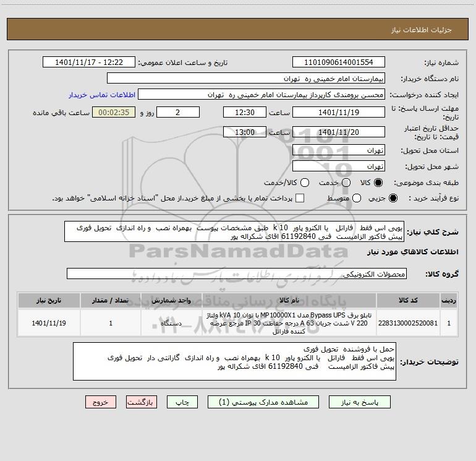Click the announcement date field 1401/11/17 - 12:22
The image size is (476, 461).
(x=89, y=62)
